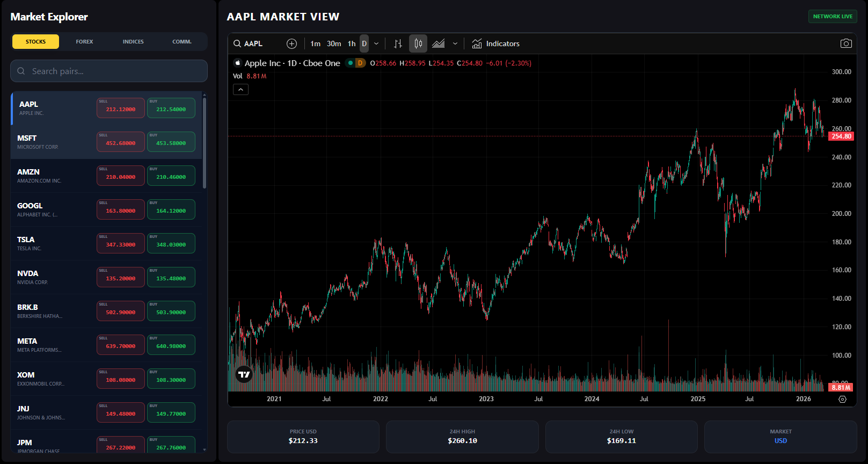868x464 pixels.
Task: Click AAPL buy price 212.54000
Action: click(x=171, y=108)
